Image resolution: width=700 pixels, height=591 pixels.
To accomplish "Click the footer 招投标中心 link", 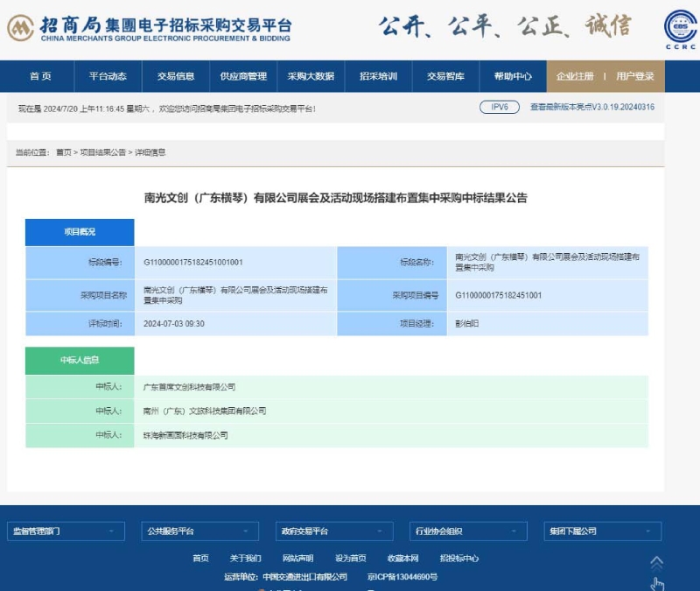I will (459, 559).
